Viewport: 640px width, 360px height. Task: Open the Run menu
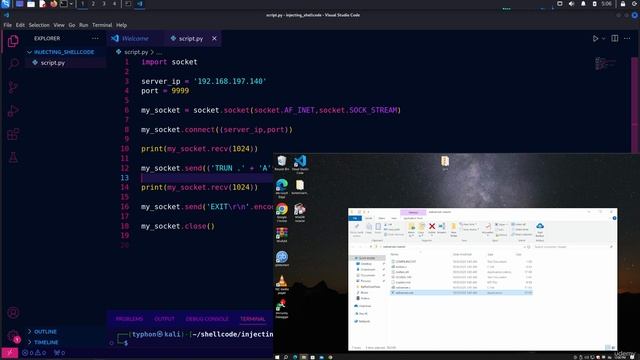coord(84,25)
